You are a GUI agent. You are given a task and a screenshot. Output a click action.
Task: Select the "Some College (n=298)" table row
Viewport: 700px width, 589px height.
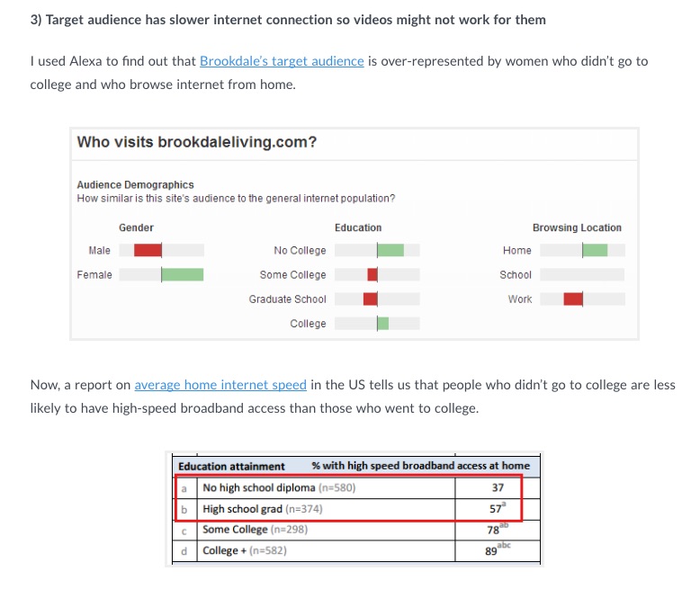click(255, 530)
